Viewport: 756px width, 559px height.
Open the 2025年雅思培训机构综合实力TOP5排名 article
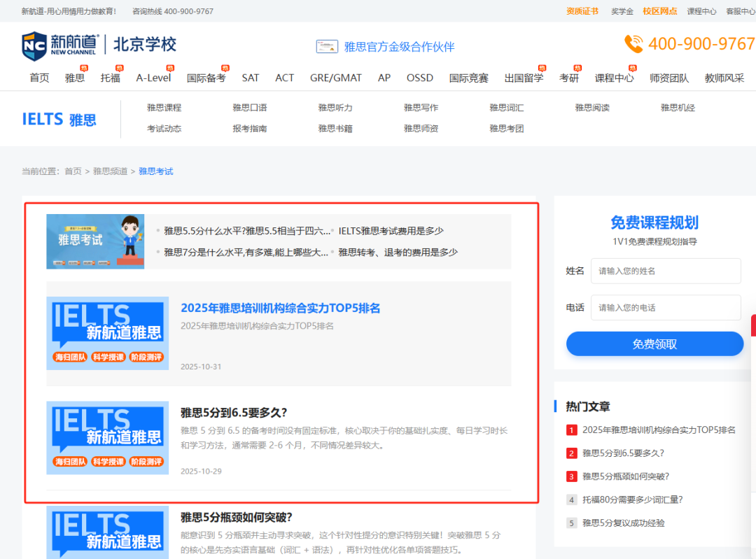(281, 308)
